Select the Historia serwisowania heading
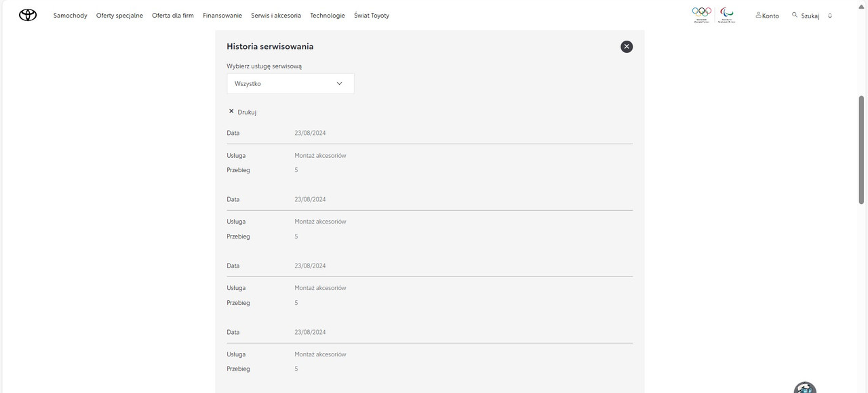 coord(270,47)
